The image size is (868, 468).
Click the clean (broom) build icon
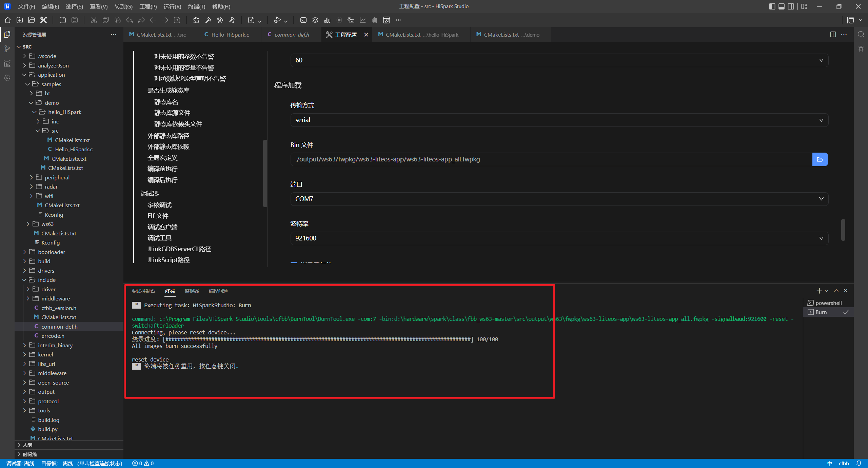coord(196,20)
